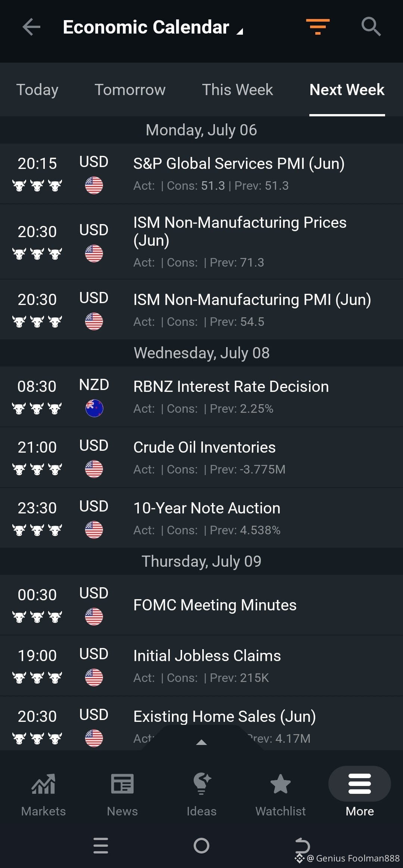403x868 pixels.
Task: Open the orange filter icon
Action: (318, 27)
